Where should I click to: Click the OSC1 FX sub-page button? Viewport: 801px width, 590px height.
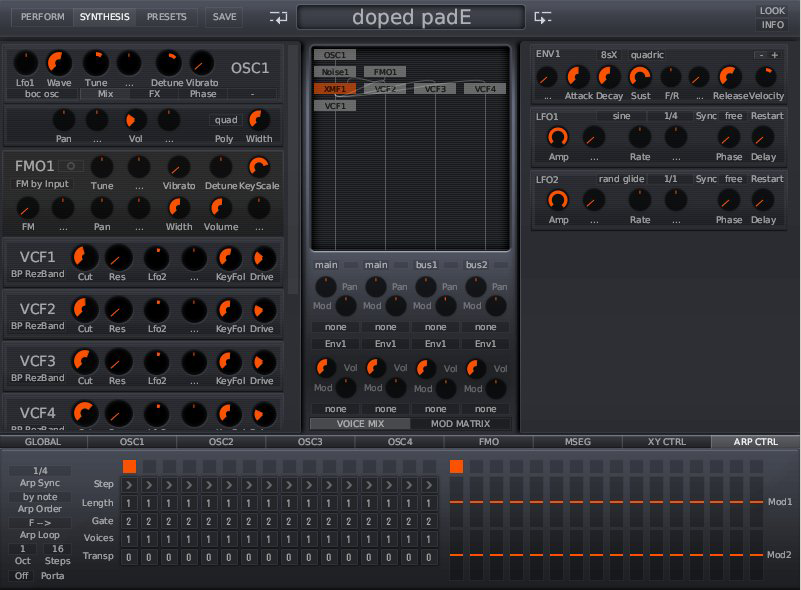[x=154, y=94]
